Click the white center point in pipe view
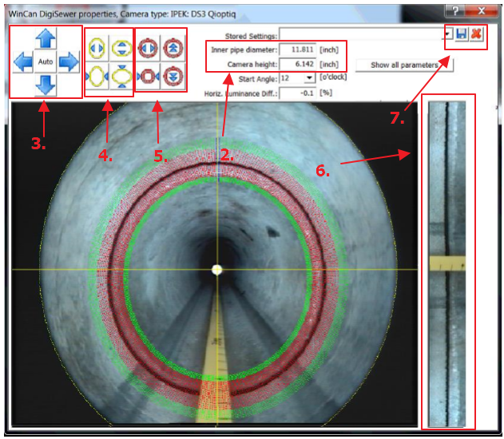 coord(217,270)
